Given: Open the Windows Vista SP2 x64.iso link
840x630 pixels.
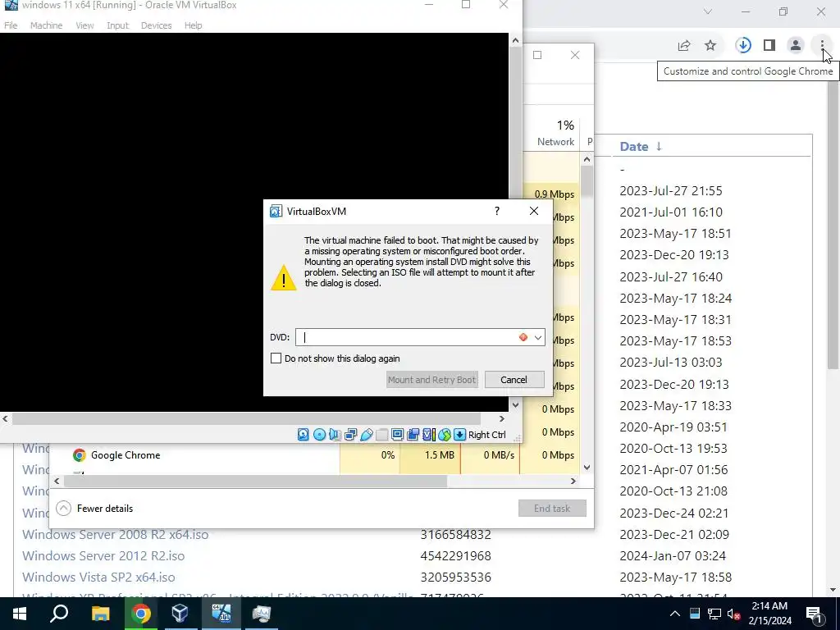Looking at the screenshot, I should tap(98, 577).
